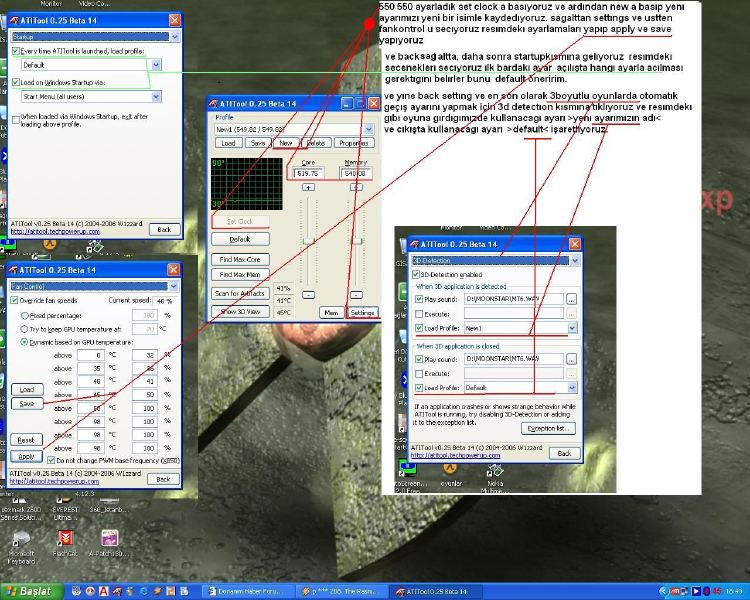Switch to the ATITool 0.25 Beta 14 taskbar item
The width and height of the screenshot is (750, 600).
point(435,592)
